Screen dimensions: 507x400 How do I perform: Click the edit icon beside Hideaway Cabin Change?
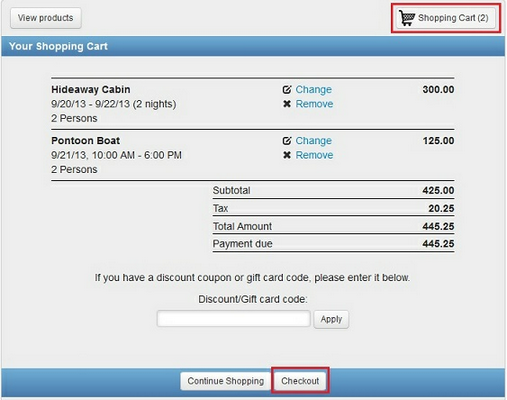(x=287, y=89)
